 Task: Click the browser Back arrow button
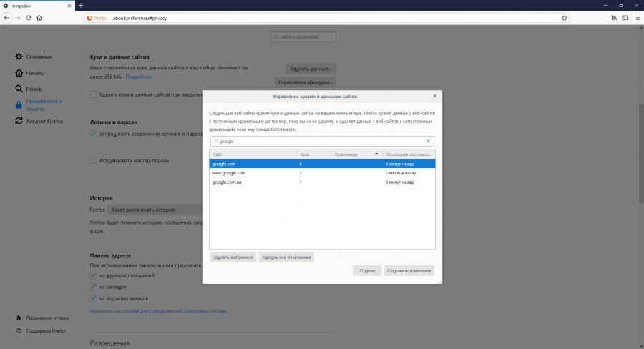(6, 18)
